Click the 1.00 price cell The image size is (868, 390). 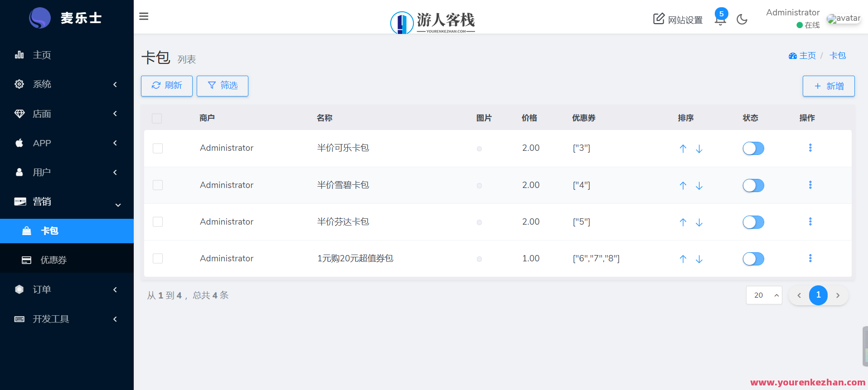click(531, 259)
